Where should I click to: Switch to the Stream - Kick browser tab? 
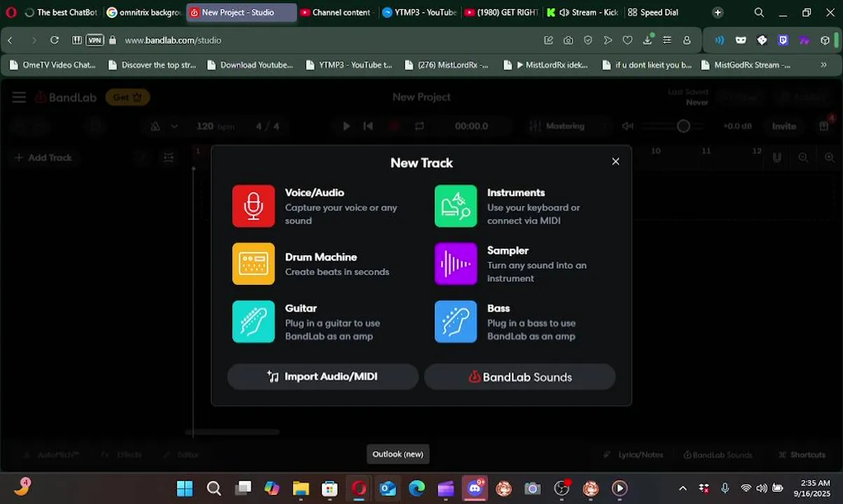coord(583,13)
